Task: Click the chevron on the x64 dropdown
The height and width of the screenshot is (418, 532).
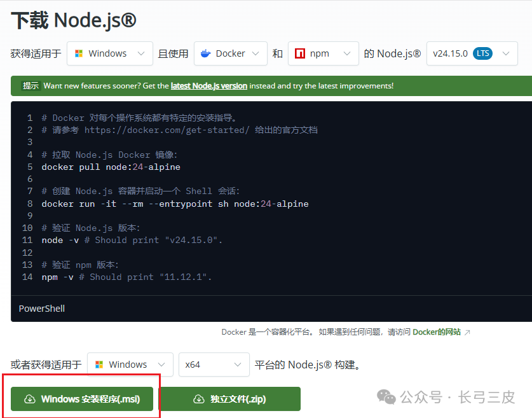Action: click(x=238, y=365)
